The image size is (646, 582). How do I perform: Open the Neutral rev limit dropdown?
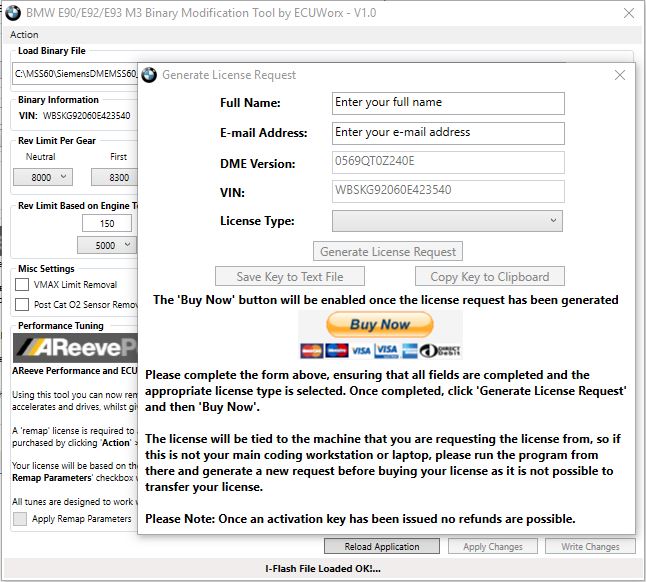pyautogui.click(x=43, y=177)
